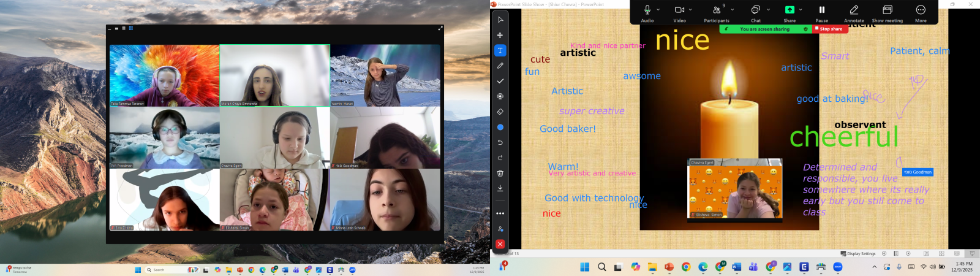Expand the Audio options arrow
The height and width of the screenshot is (276, 980).
click(658, 10)
